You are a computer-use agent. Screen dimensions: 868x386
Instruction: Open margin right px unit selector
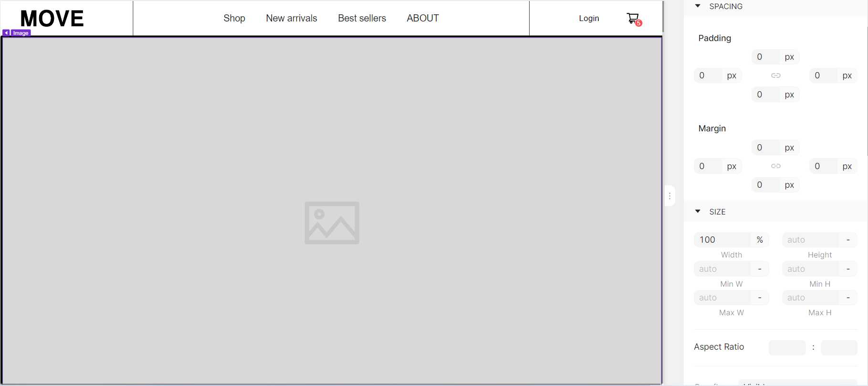847,166
